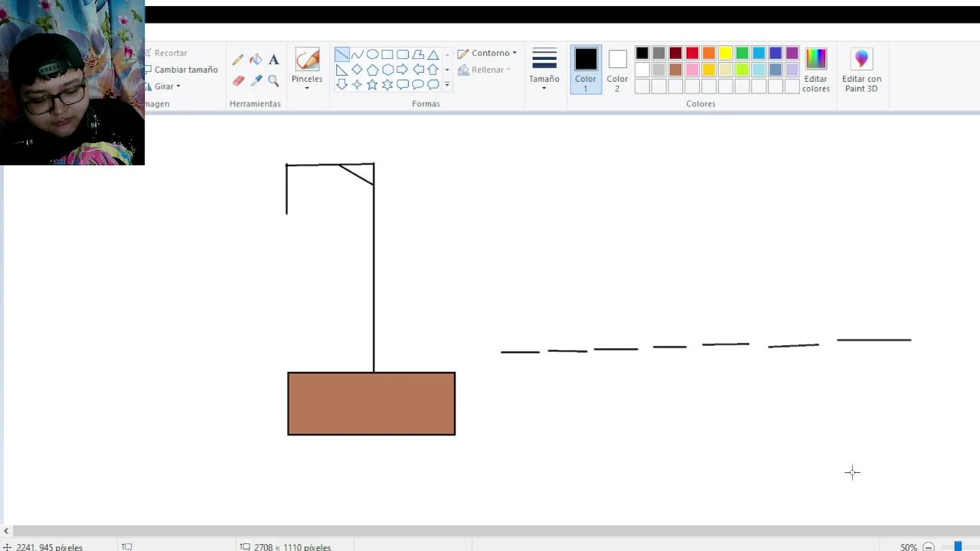Select the Up arrow shape
This screenshot has height=551, width=980.
(433, 70)
